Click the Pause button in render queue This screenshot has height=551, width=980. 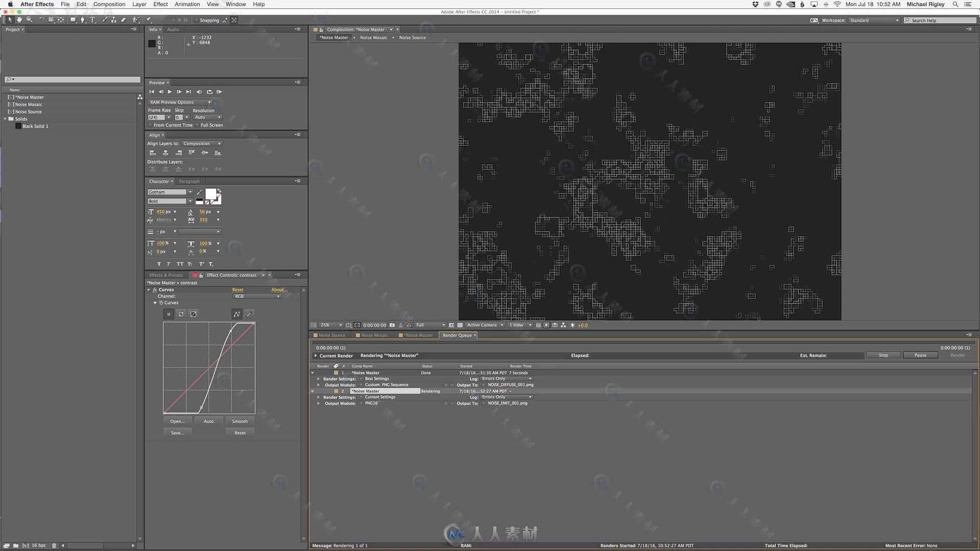tap(920, 355)
